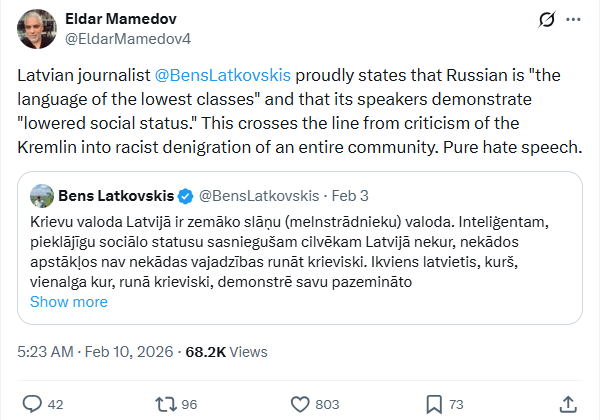Expand the quoted post with Show more

tap(68, 301)
